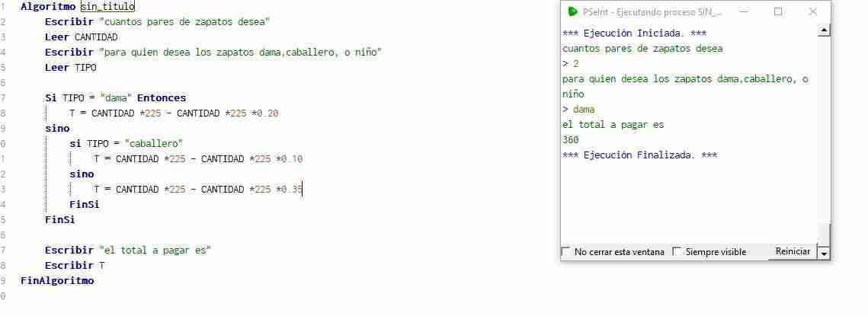Image resolution: width=868 pixels, height=316 pixels.
Task: Click the inner 'sino' after the caballero formula
Action: point(82,174)
